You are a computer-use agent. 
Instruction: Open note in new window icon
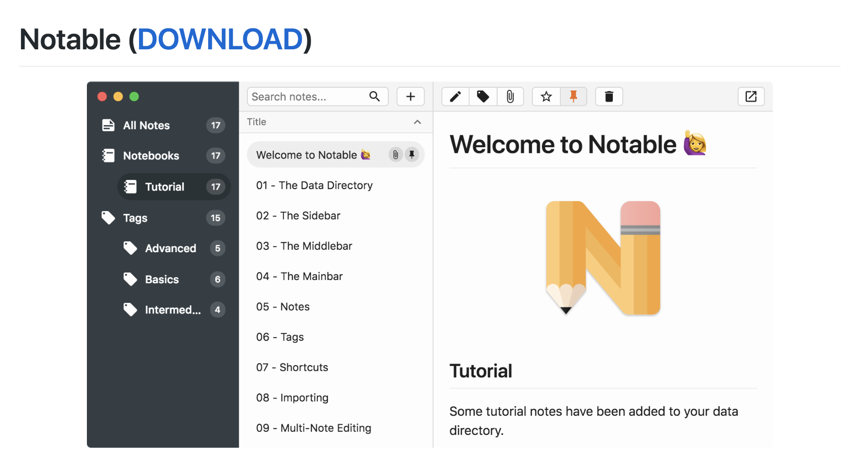[x=751, y=97]
